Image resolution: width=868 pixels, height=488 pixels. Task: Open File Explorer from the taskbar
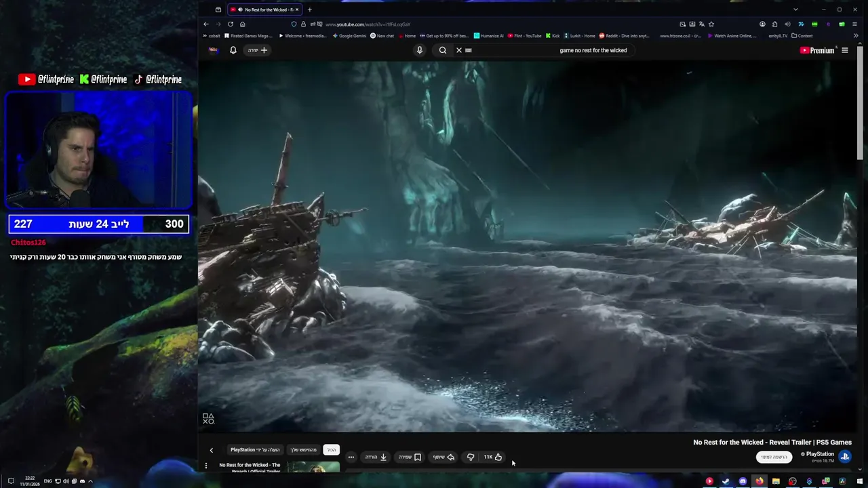tap(776, 481)
